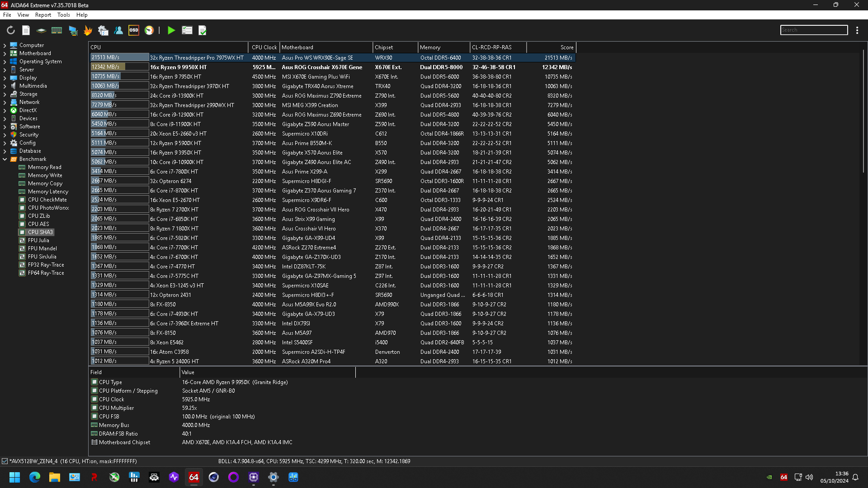Open the three-dot options menu
Viewport: 868px width, 488px height.
857,30
